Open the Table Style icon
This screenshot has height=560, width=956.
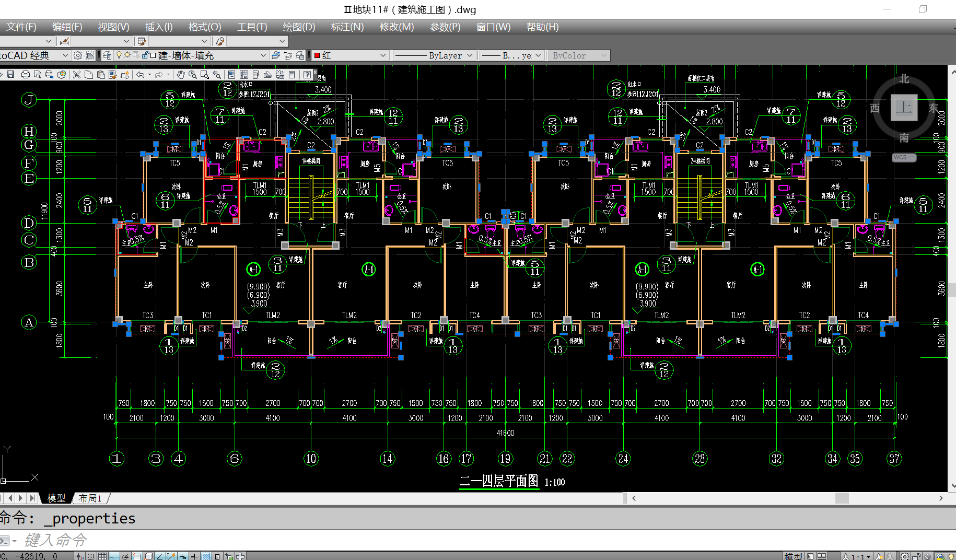coord(142,41)
